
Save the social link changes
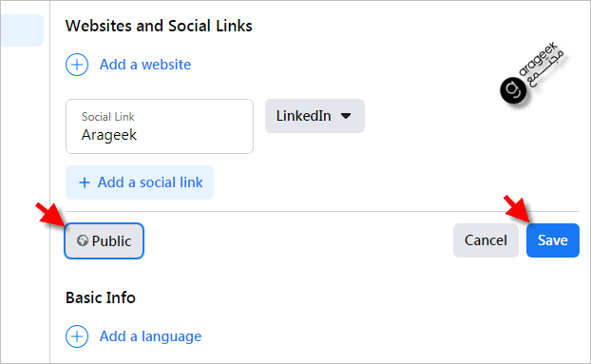click(553, 240)
